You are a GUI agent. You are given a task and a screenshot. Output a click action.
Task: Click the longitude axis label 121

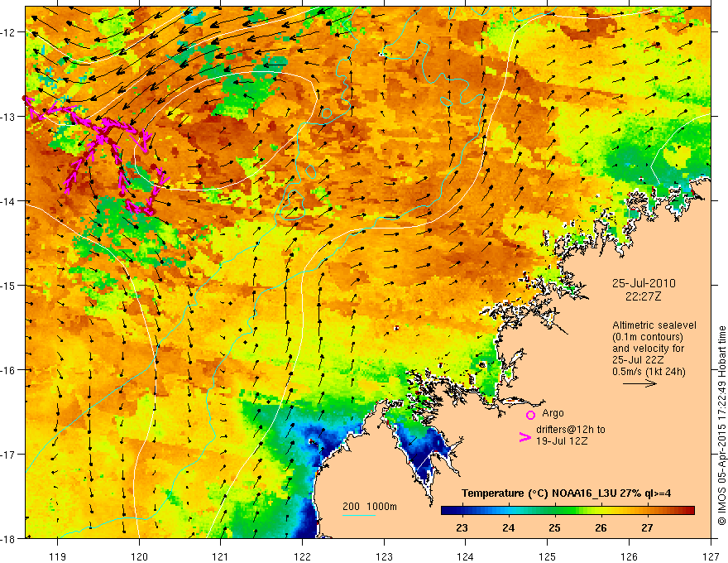(221, 556)
